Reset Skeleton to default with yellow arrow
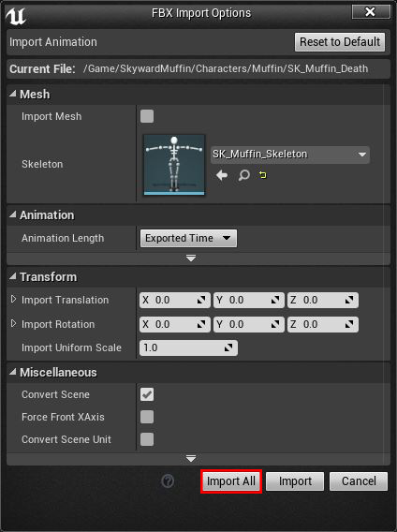The image size is (397, 532). click(x=262, y=175)
